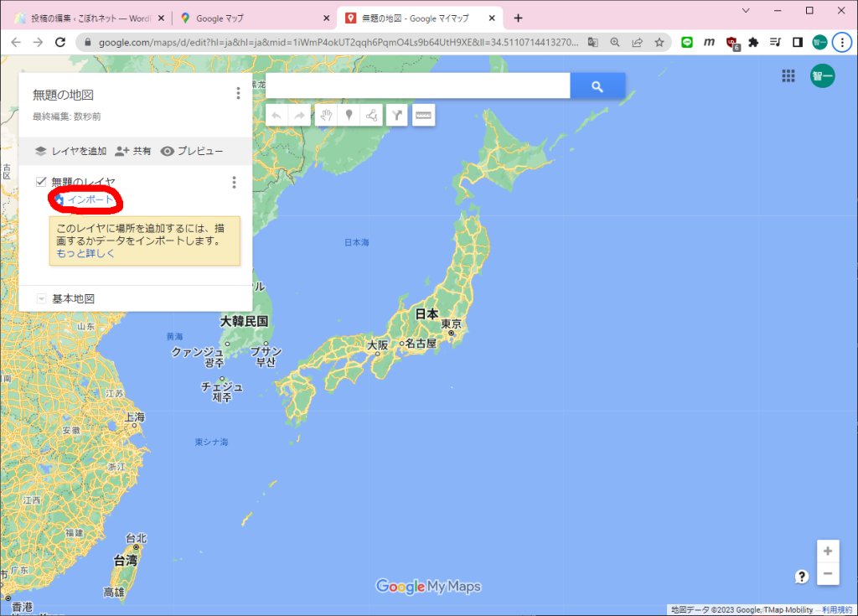Click inside the map search field
858x616 pixels.
pyautogui.click(x=419, y=85)
